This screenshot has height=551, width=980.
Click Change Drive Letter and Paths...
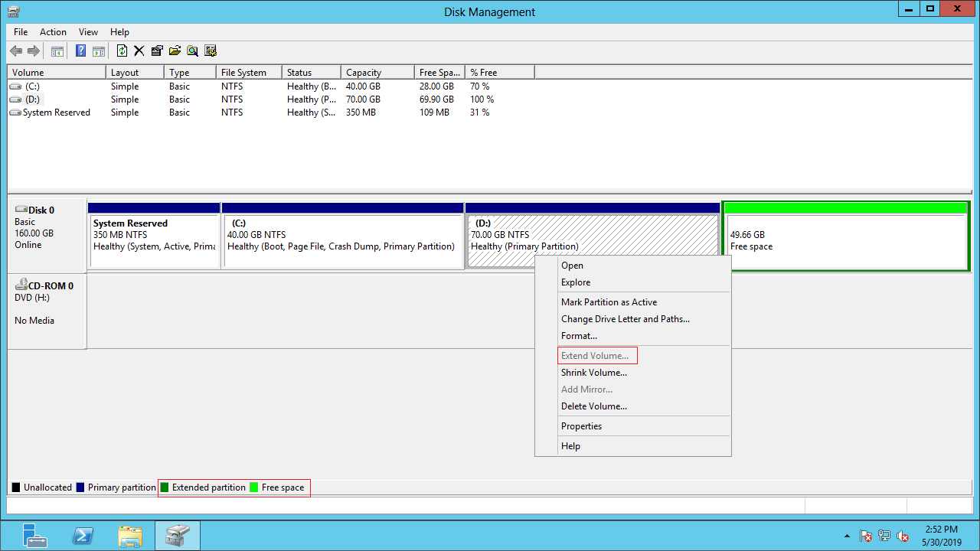625,319
